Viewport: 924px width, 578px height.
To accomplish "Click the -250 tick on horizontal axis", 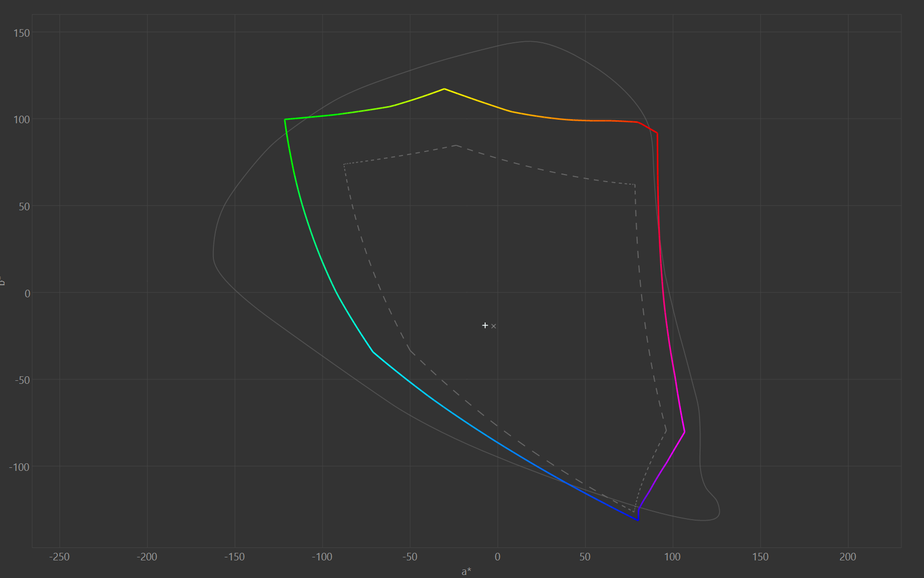I will point(59,557).
